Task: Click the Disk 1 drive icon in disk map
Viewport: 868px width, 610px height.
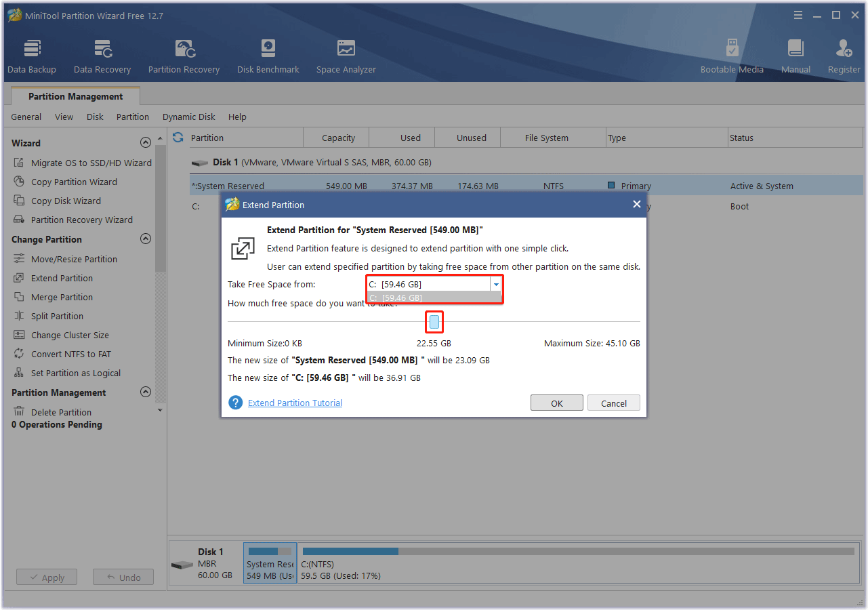Action: tap(182, 565)
